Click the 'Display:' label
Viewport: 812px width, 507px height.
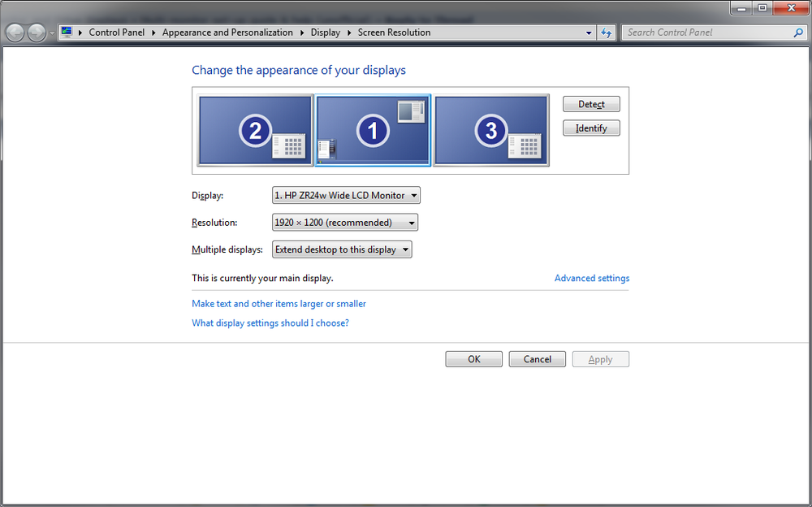pos(208,196)
